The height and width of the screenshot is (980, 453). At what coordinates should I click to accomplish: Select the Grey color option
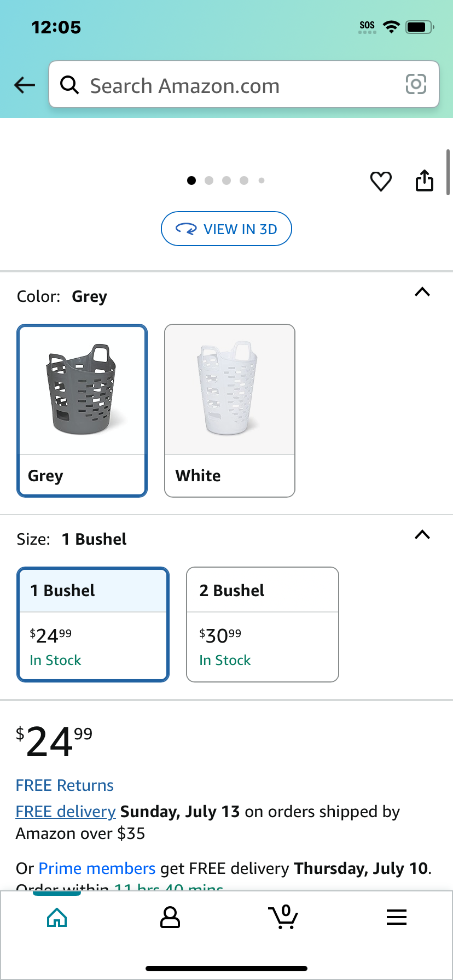pyautogui.click(x=82, y=411)
